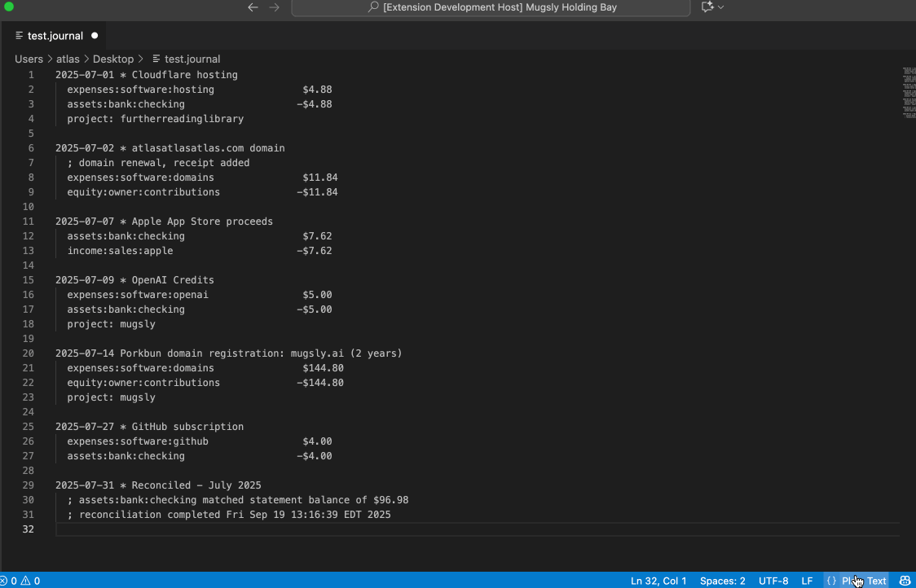Viewport: 916px width, 588px height.
Task: Open feedback via the smiley icon
Action: [905, 581]
